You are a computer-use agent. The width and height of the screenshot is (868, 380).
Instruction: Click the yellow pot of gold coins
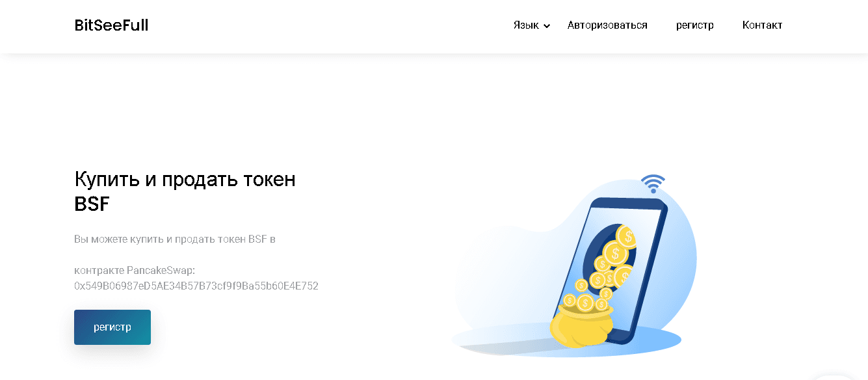coord(581,326)
